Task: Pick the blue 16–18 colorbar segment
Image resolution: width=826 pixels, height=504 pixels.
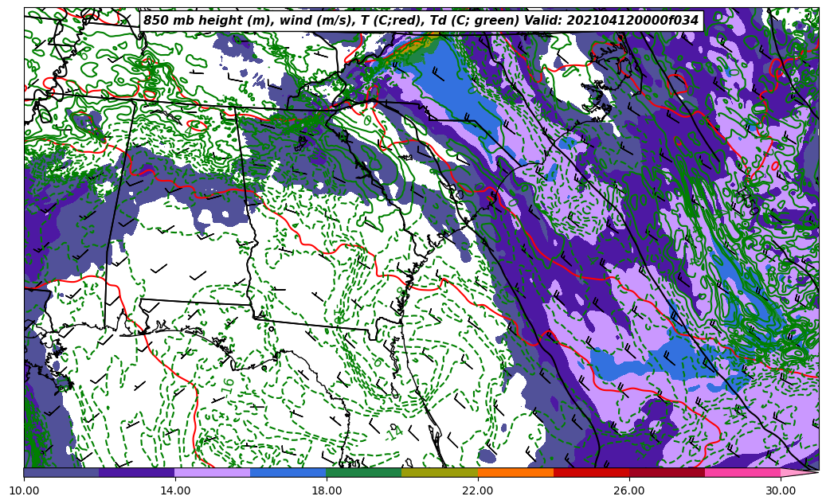Action: (288, 472)
